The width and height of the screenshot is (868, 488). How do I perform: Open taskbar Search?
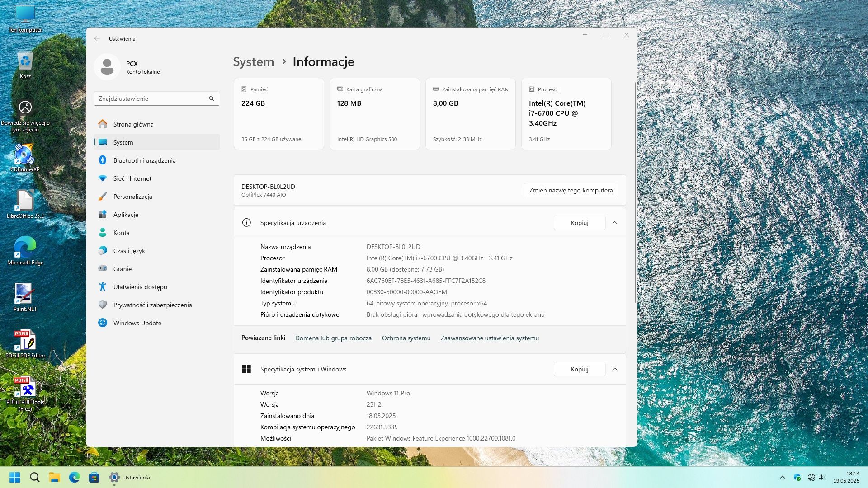(35, 477)
